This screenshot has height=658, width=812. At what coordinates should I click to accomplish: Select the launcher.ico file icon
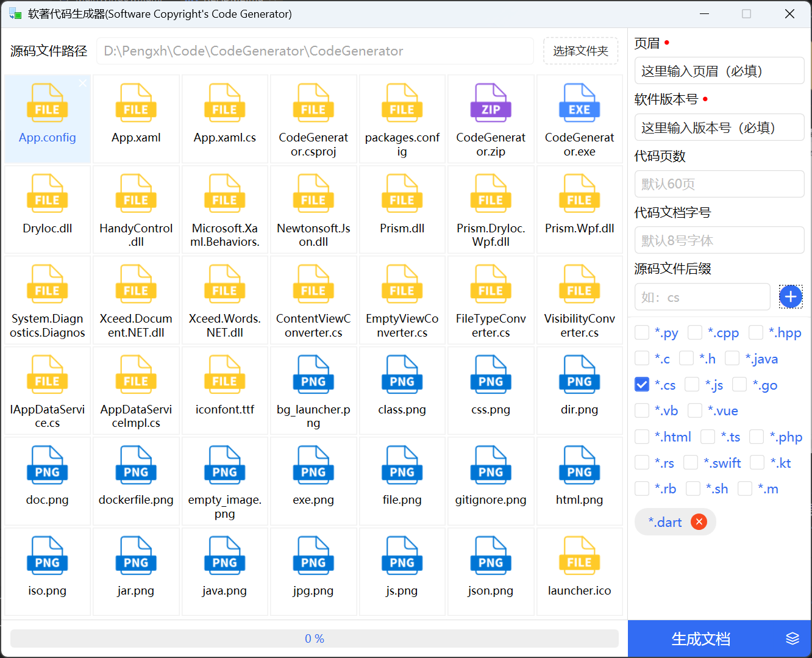click(579, 556)
